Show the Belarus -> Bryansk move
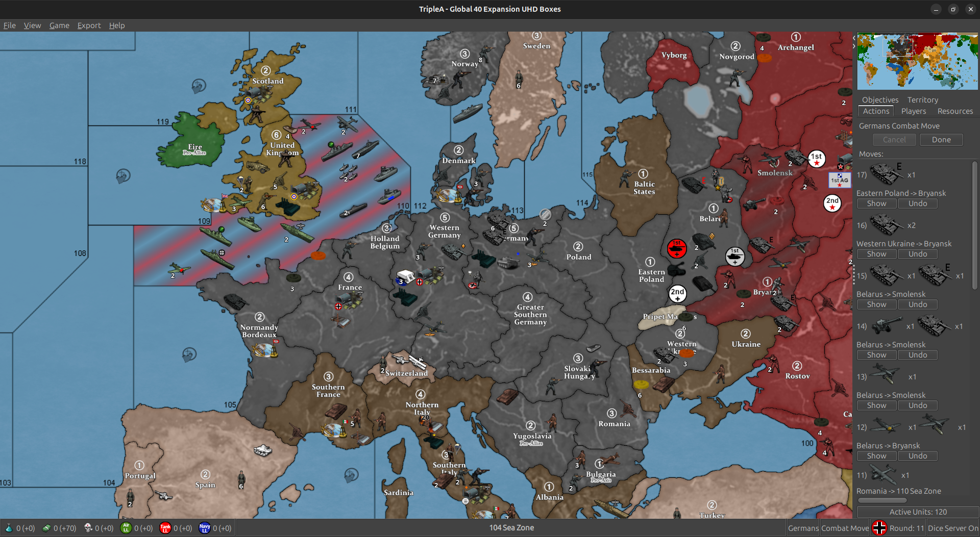The image size is (980, 537). click(x=876, y=455)
